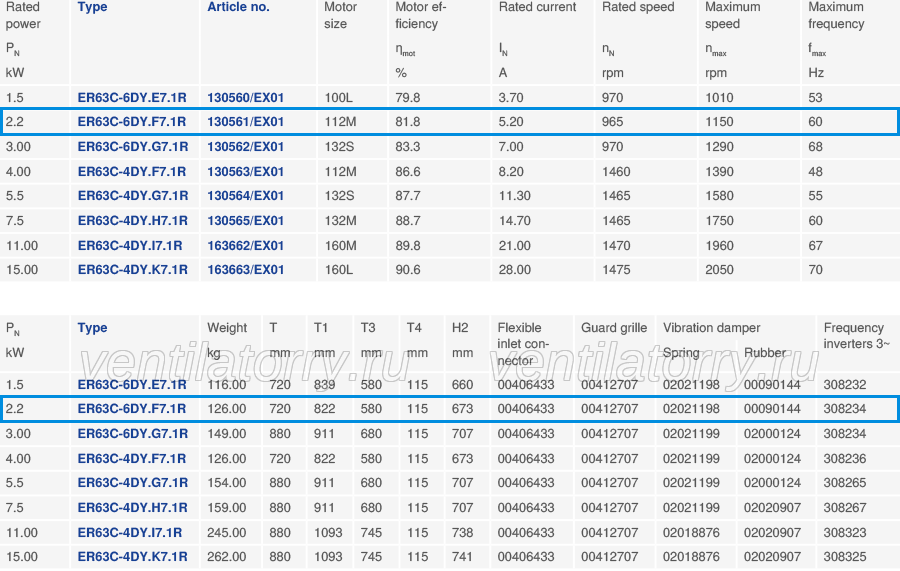This screenshot has width=900, height=571.
Task: Select rated current value 5.20
Action: tap(511, 122)
